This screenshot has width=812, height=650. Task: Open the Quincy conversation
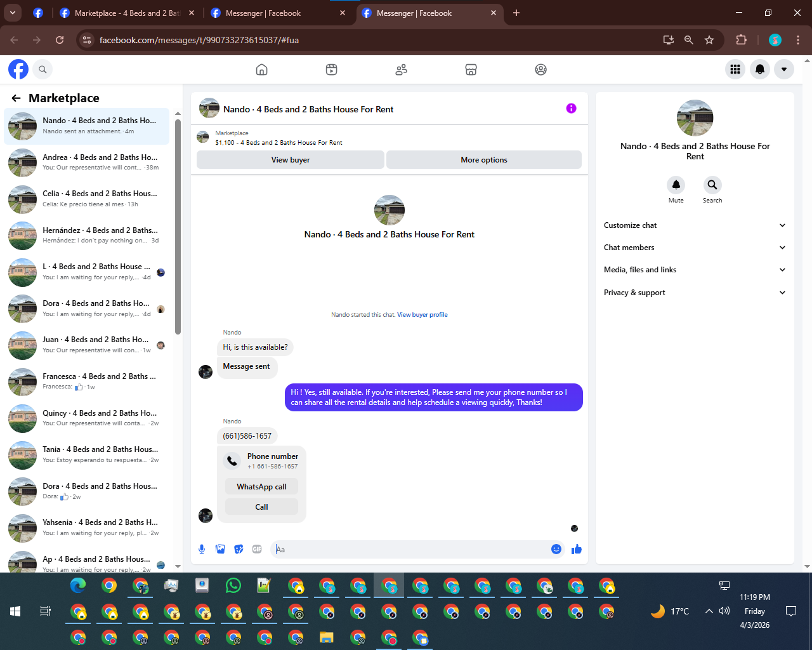pos(87,418)
